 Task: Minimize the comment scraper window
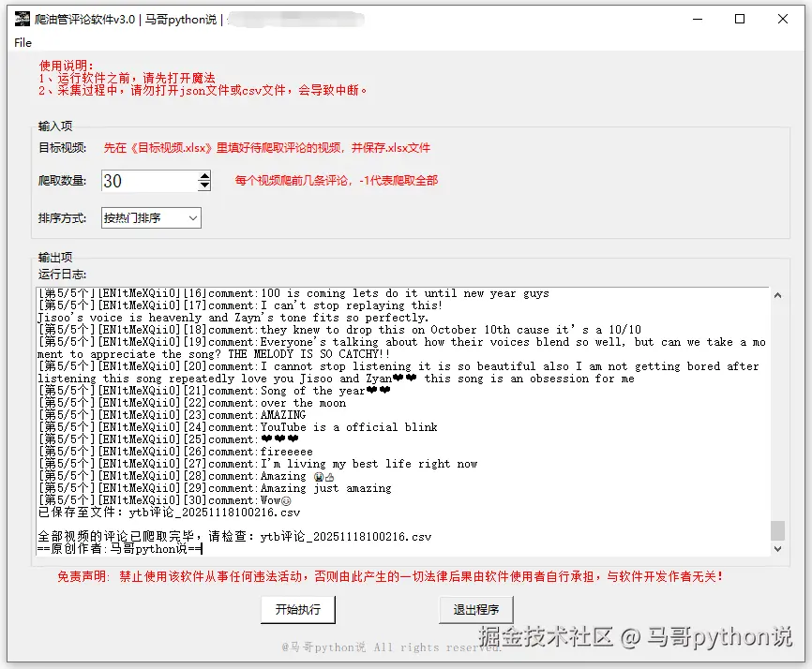697,18
